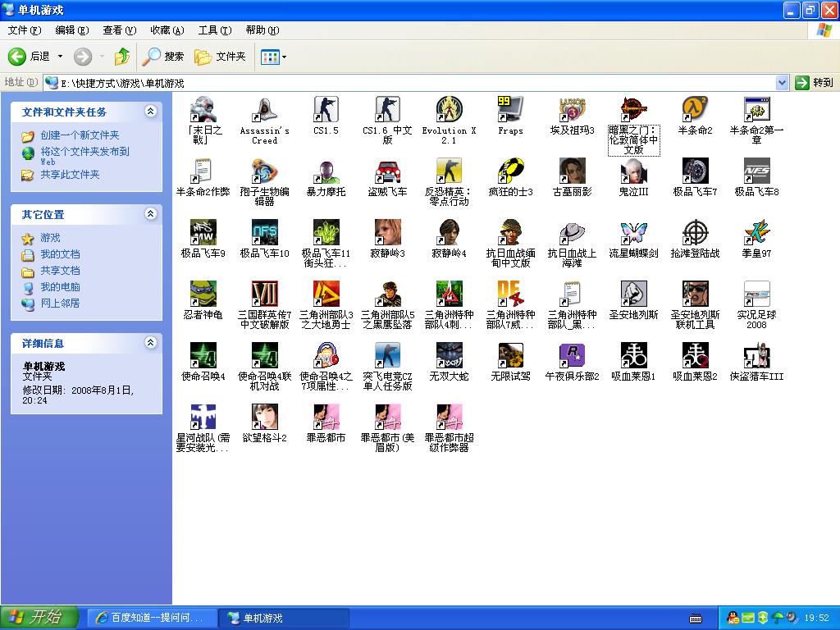Open the 查看(V) menu

[120, 30]
